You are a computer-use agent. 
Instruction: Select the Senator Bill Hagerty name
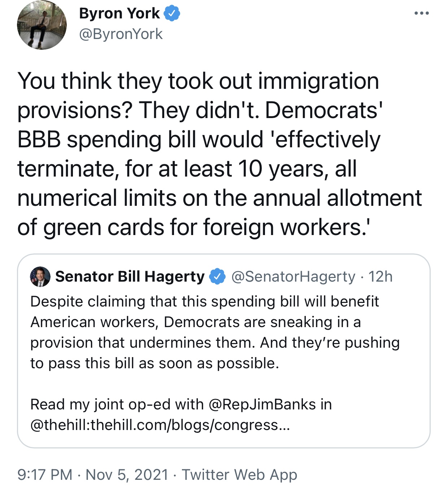point(130,277)
